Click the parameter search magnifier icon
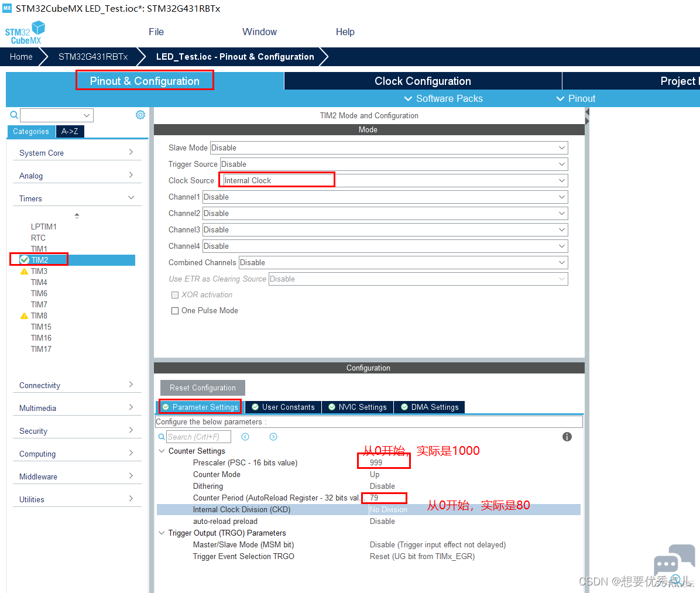Image resolution: width=700 pixels, height=593 pixels. [162, 437]
